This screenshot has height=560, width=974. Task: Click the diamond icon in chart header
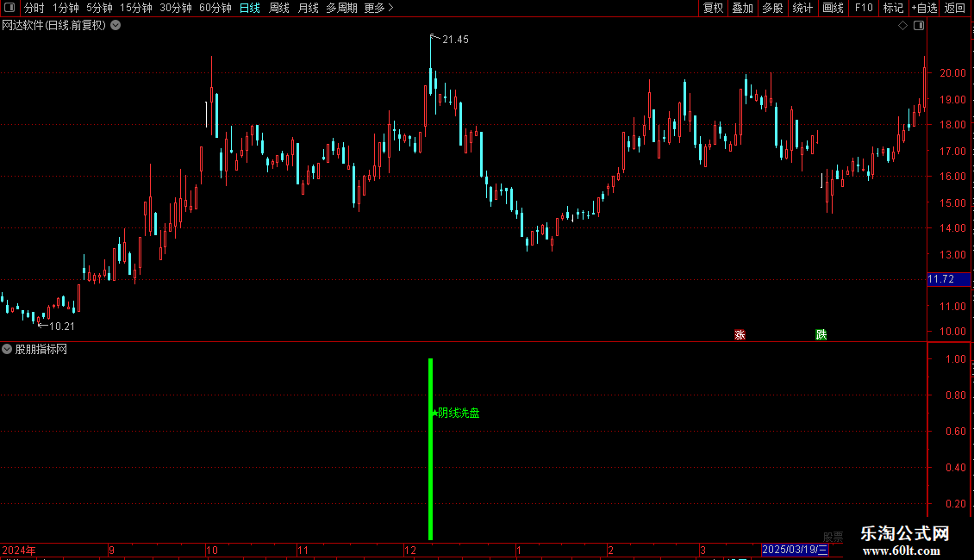pos(902,26)
